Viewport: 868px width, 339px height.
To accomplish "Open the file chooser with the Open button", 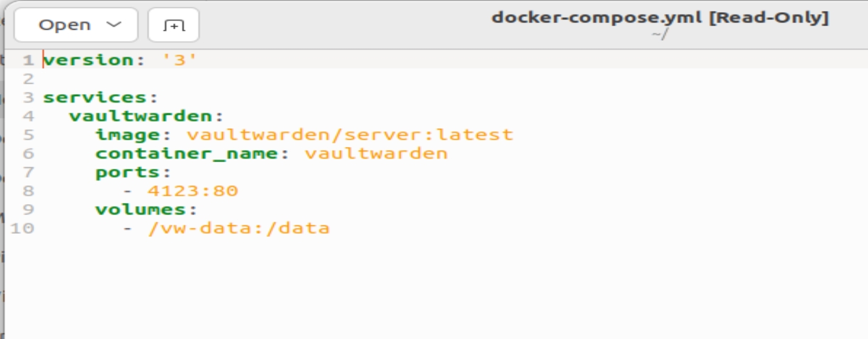I will 76,25.
